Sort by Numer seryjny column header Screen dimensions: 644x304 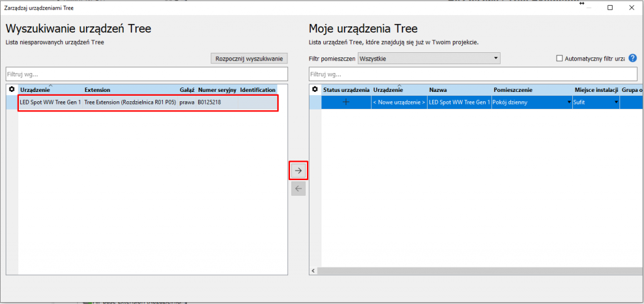(x=216, y=90)
